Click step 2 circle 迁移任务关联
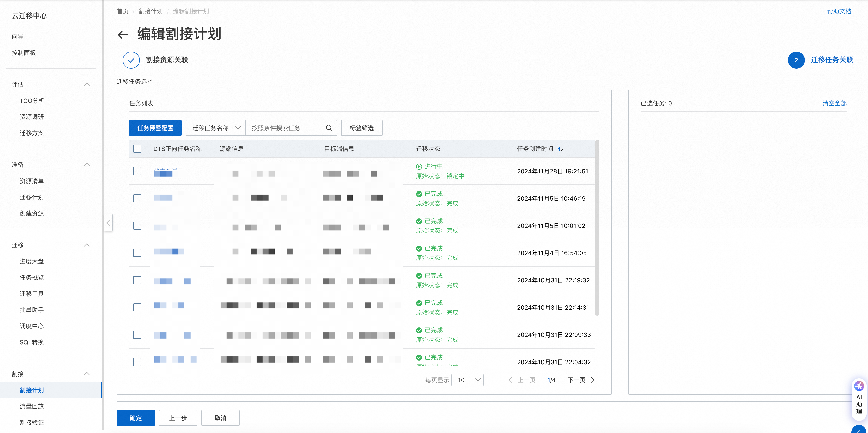 (x=796, y=60)
